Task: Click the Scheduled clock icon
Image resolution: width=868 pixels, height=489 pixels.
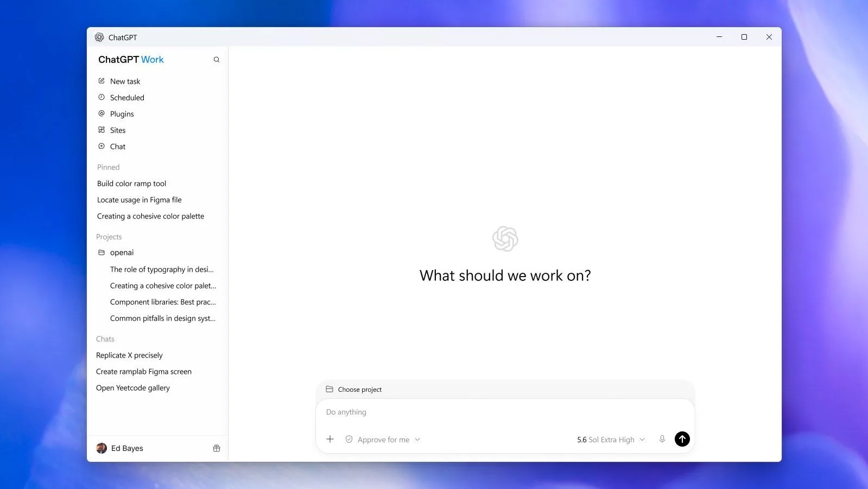Action: click(x=102, y=97)
